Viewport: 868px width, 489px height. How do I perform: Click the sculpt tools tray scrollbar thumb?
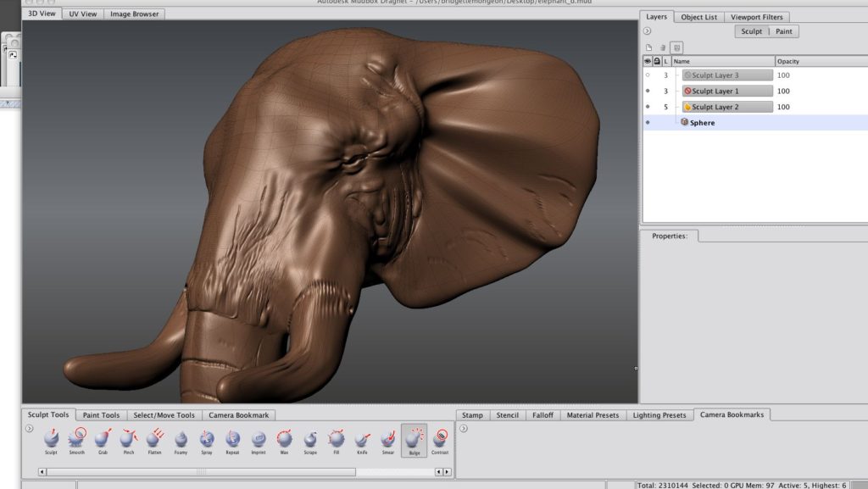pyautogui.click(x=201, y=472)
